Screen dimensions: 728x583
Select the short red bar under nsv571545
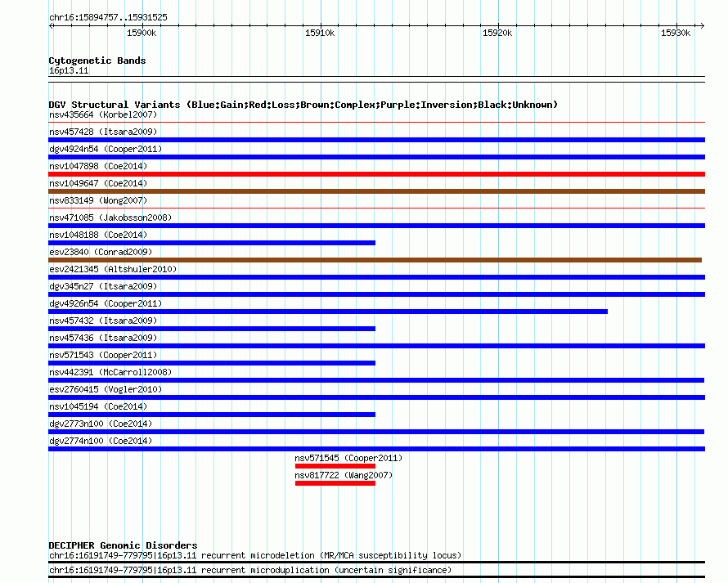click(x=335, y=466)
